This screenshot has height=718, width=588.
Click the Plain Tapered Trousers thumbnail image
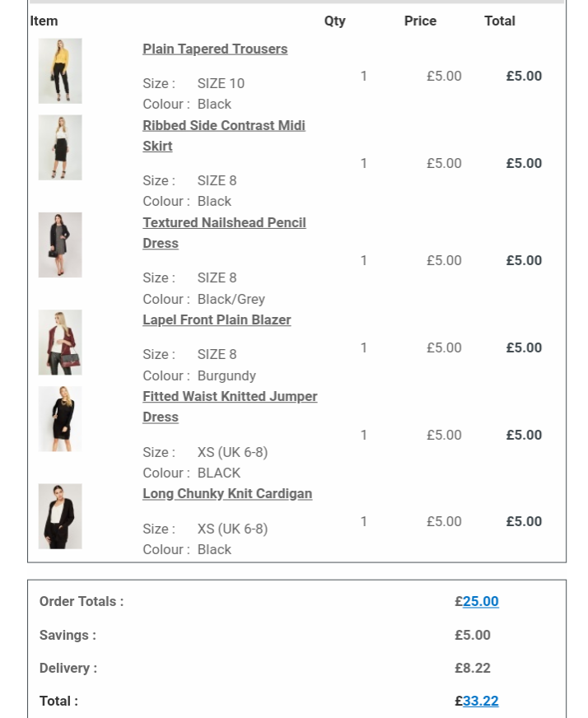pos(60,71)
